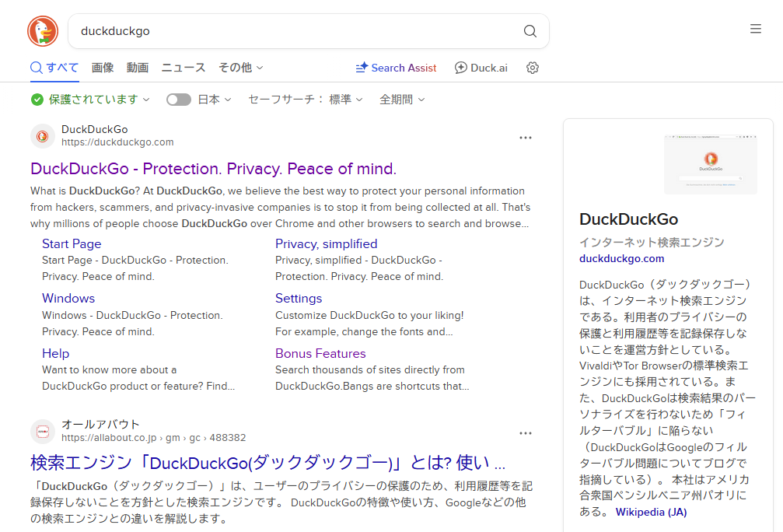Toggle the 日本 region switch
Screen dimensions: 783x532
(x=179, y=100)
